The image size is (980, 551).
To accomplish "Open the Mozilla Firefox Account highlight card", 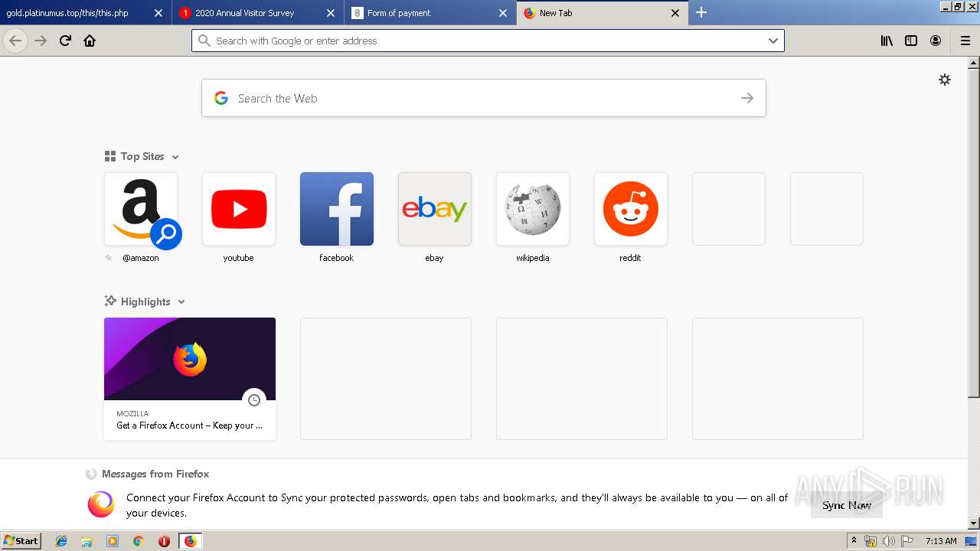I will pos(190,379).
